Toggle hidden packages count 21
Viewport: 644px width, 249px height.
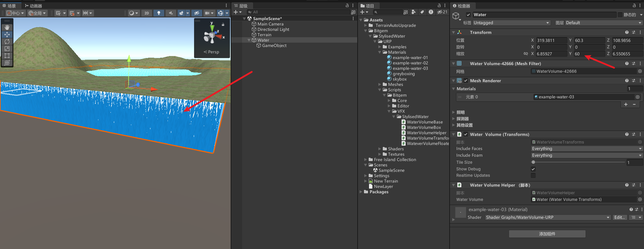(x=442, y=12)
